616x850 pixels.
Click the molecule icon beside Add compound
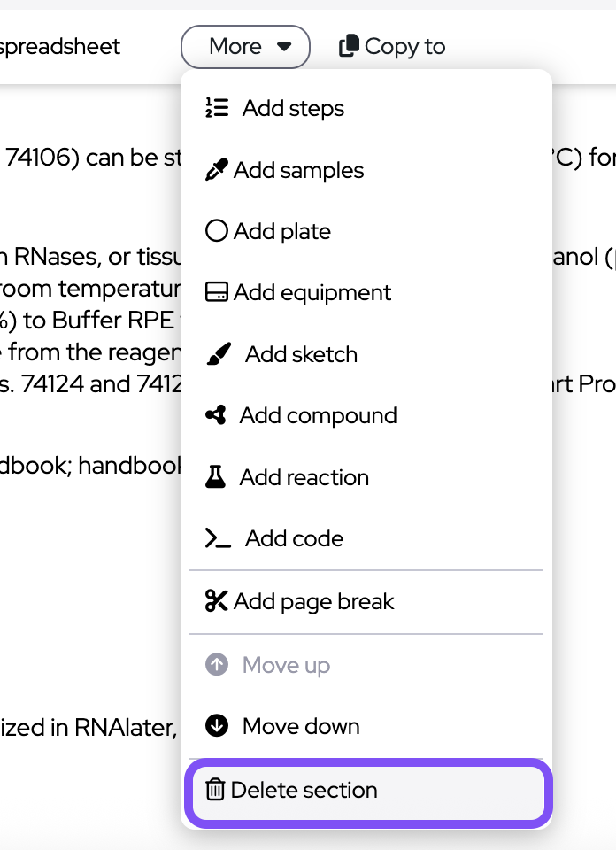[216, 415]
